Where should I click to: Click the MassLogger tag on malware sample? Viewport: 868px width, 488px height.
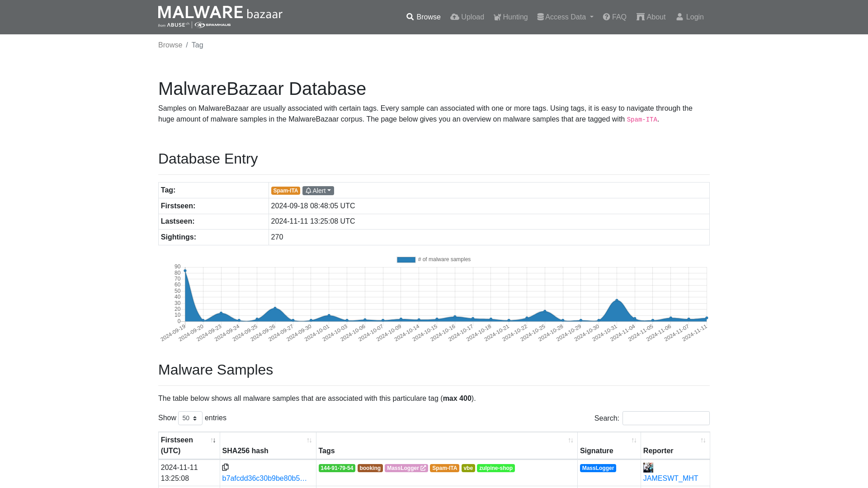coord(406,468)
